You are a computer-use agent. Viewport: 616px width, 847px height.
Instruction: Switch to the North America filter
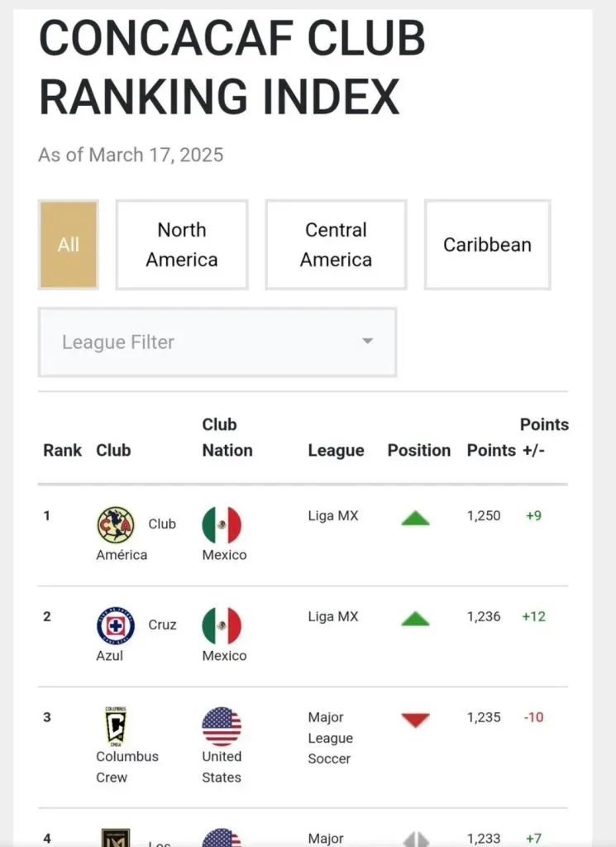(x=181, y=244)
